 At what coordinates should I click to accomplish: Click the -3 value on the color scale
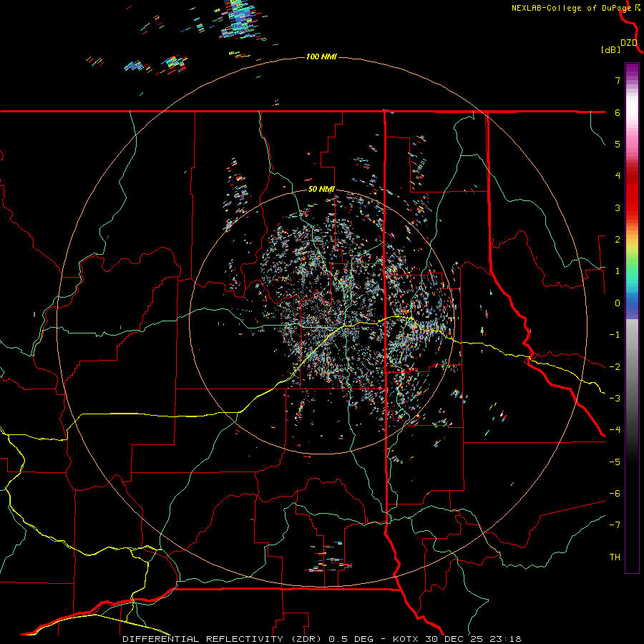click(x=615, y=399)
